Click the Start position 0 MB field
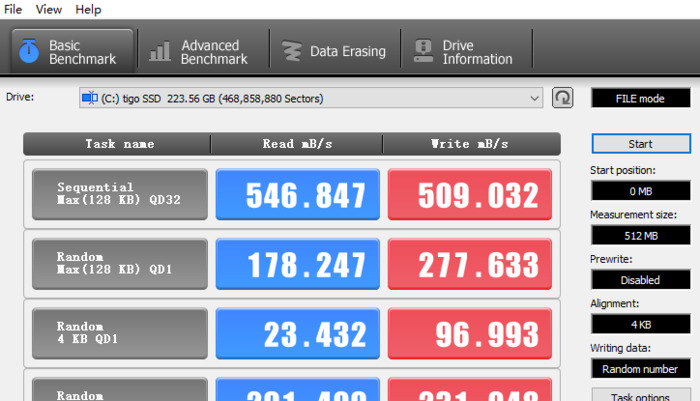Viewport: 700px width, 401px height. [x=640, y=190]
